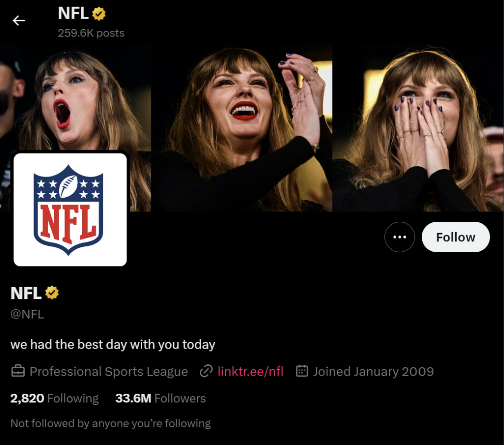Click the verified badge next to profile name
This screenshot has height=445, width=504.
[52, 293]
